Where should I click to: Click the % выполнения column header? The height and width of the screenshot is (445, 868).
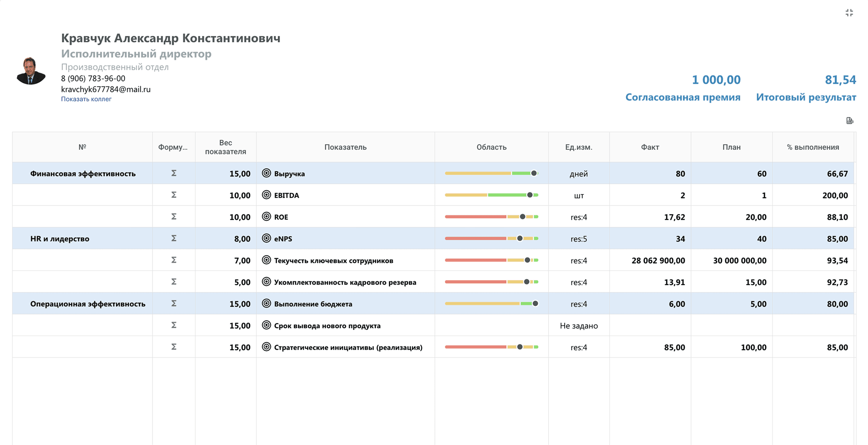pos(813,147)
